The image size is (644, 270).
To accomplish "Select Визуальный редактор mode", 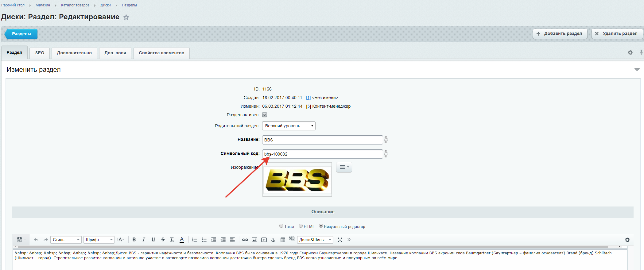I will [x=321, y=226].
